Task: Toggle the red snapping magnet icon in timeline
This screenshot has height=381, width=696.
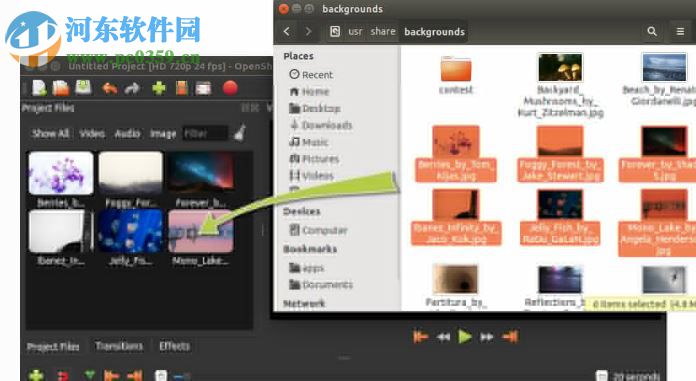Action: point(63,376)
